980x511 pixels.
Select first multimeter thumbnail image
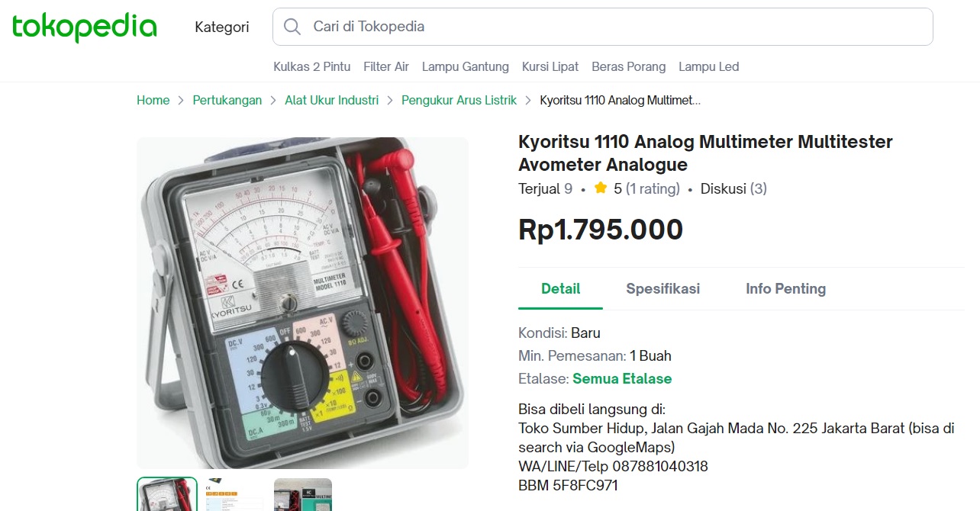167,494
